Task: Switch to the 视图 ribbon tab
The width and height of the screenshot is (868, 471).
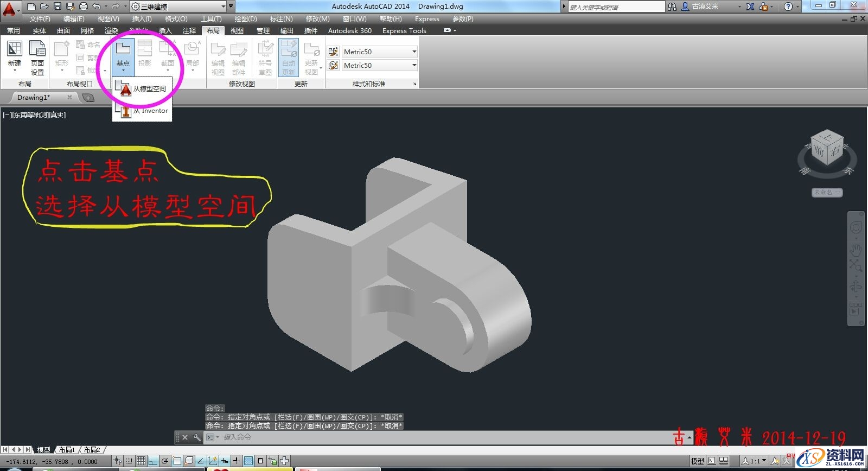Action: [237, 30]
